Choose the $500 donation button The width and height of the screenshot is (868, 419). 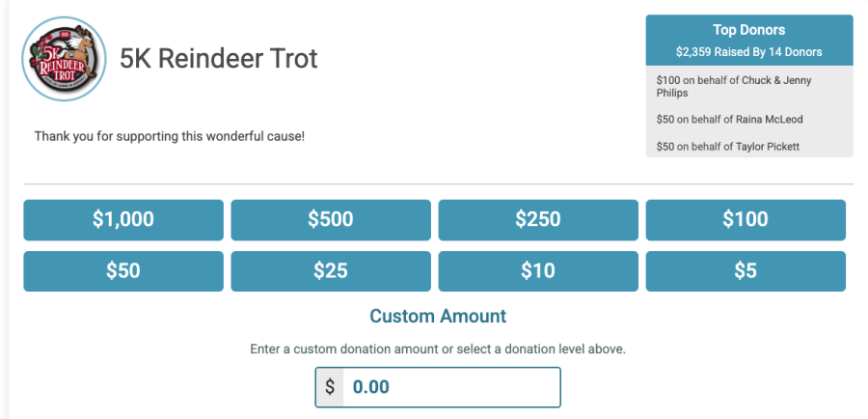(x=331, y=220)
